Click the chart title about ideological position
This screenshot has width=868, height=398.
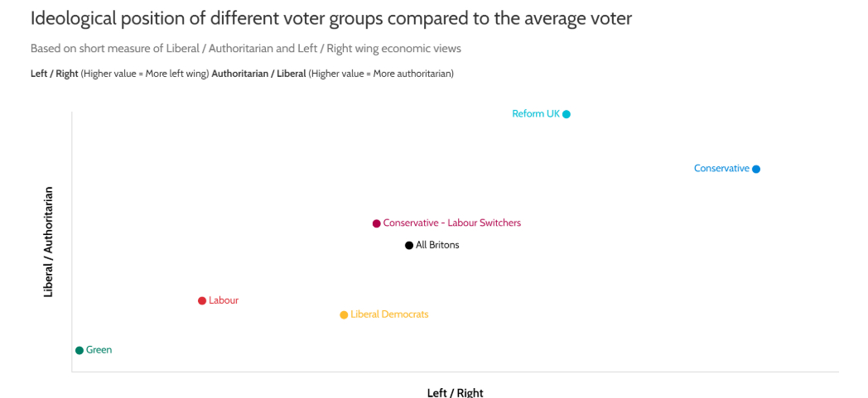[330, 18]
